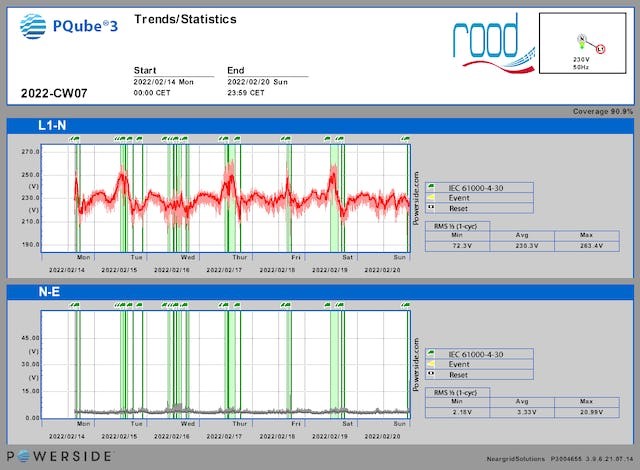Click the Powerside.com link beside N-E chart
The image size is (640, 470).
(416, 364)
